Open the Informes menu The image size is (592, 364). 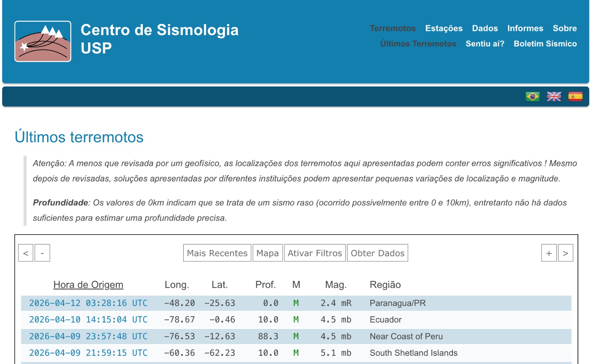525,28
